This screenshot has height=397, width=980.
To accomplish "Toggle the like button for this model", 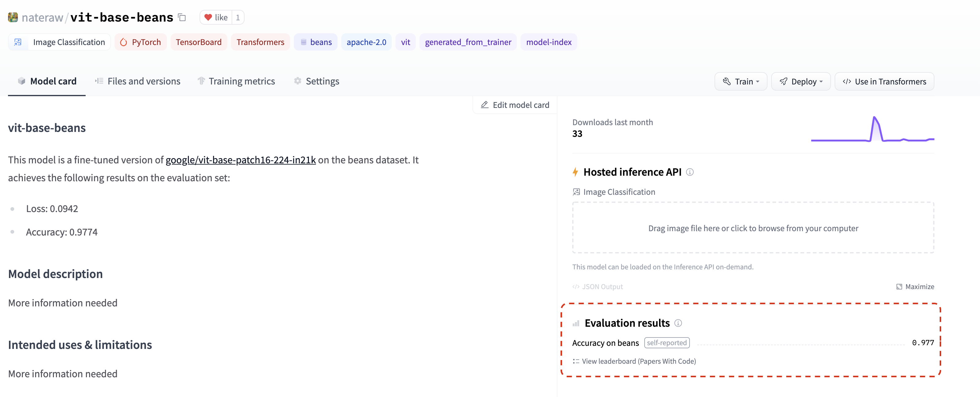I will click(215, 17).
